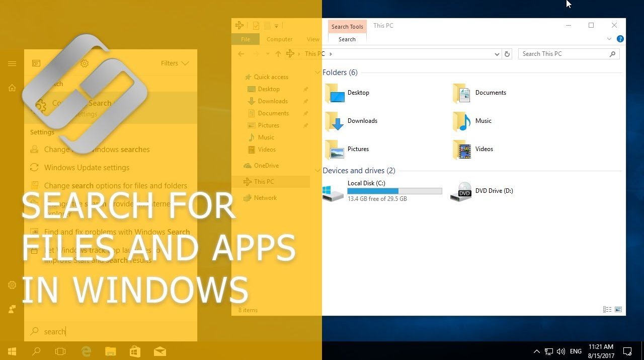Collapse the Devices and drives group
This screenshot has height=360, width=644.
(317, 171)
